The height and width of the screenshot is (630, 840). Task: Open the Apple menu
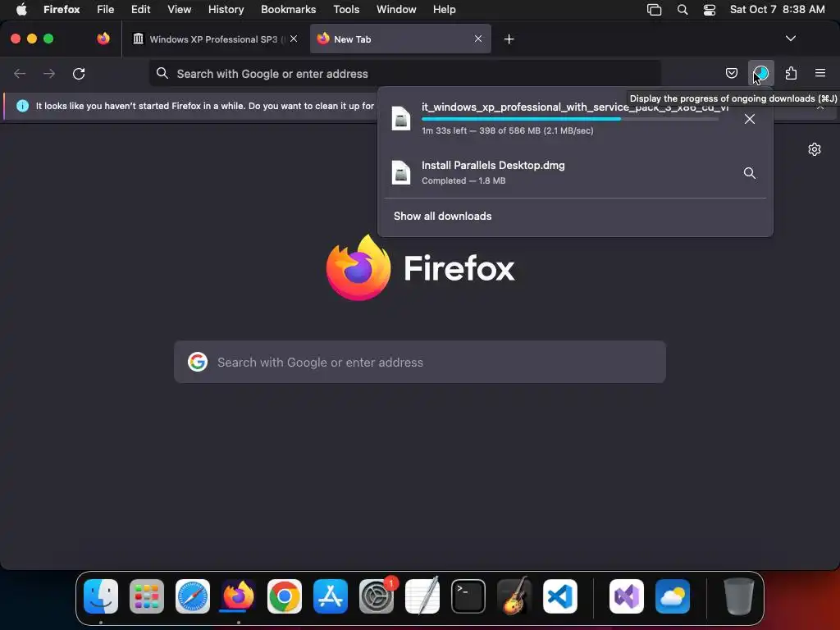(21, 9)
